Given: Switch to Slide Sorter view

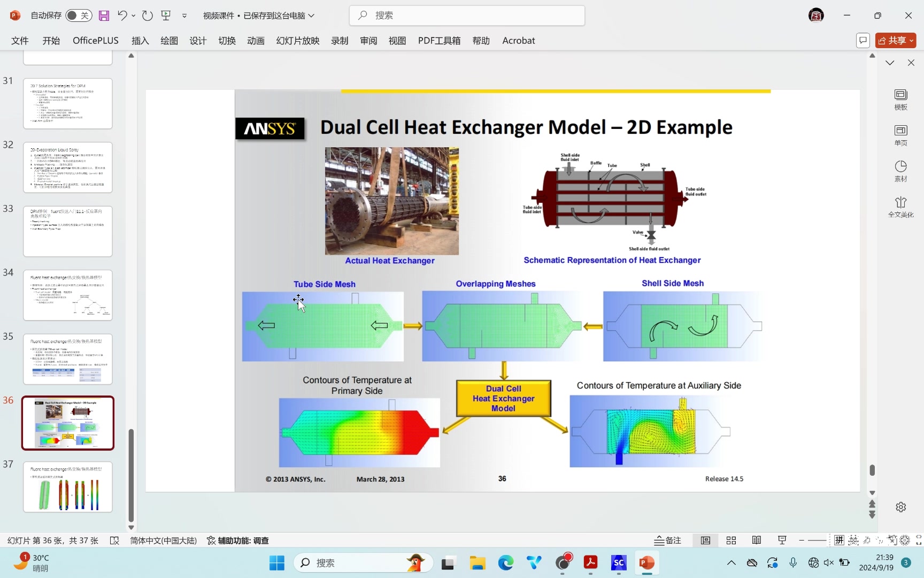Looking at the screenshot, I should pos(731,541).
